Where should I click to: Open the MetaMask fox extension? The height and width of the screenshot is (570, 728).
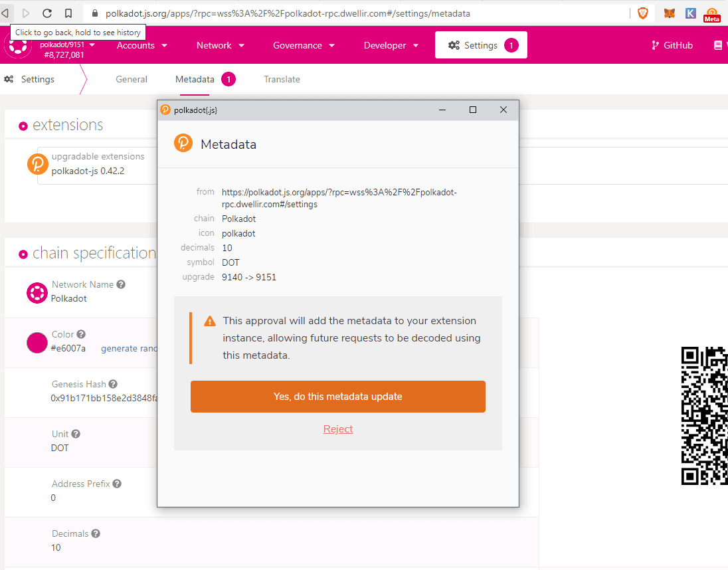pyautogui.click(x=670, y=13)
